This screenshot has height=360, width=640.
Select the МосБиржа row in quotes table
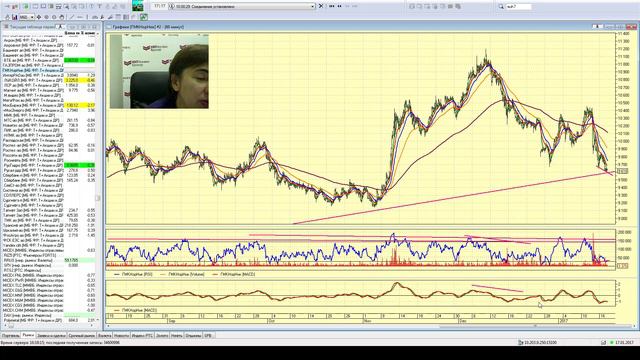(x=49, y=105)
